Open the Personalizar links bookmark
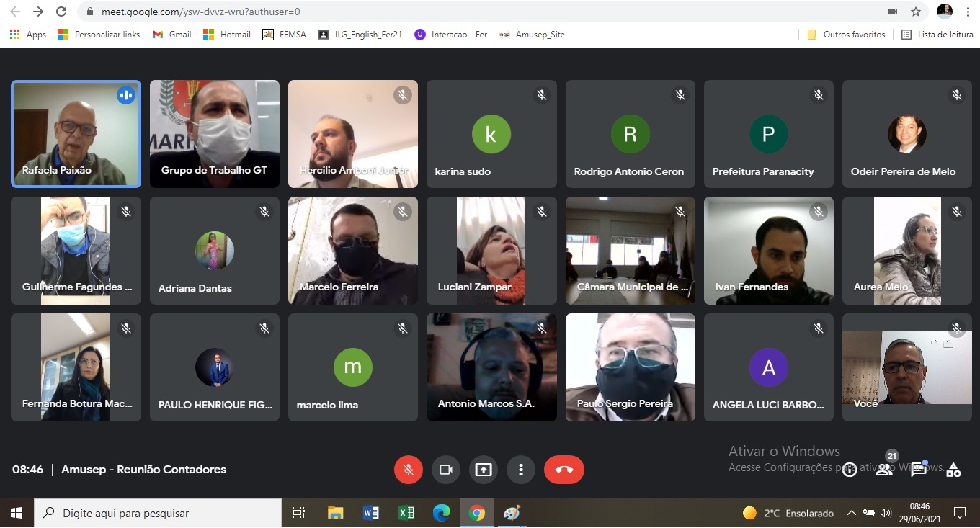Viewport: 980px width, 528px height. coord(99,35)
